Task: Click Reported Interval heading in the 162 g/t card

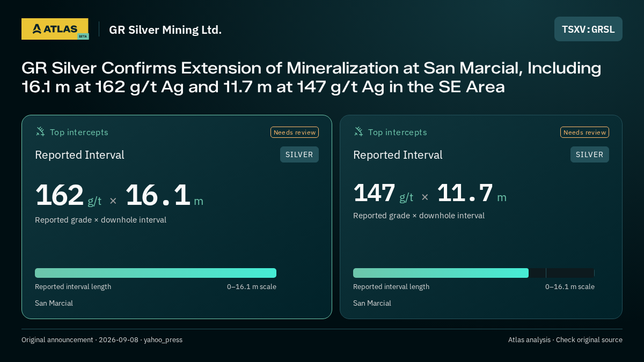Action: coord(79,155)
